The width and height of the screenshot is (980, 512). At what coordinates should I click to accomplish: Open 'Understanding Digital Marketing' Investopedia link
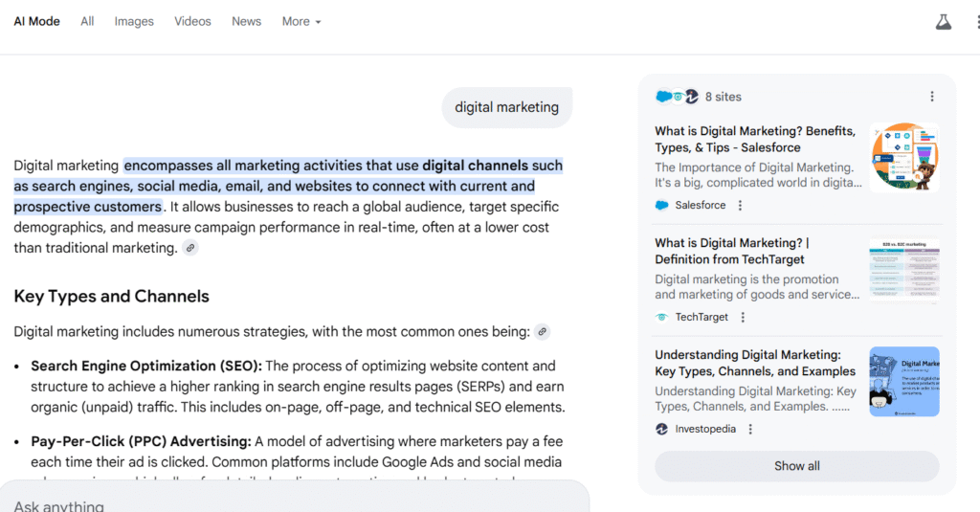(755, 363)
